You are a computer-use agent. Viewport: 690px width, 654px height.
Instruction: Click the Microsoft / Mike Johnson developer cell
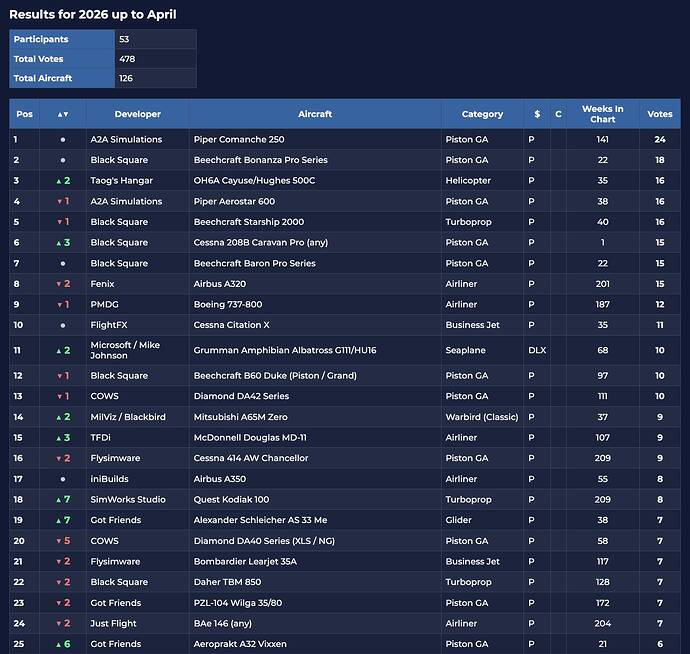coord(137,350)
